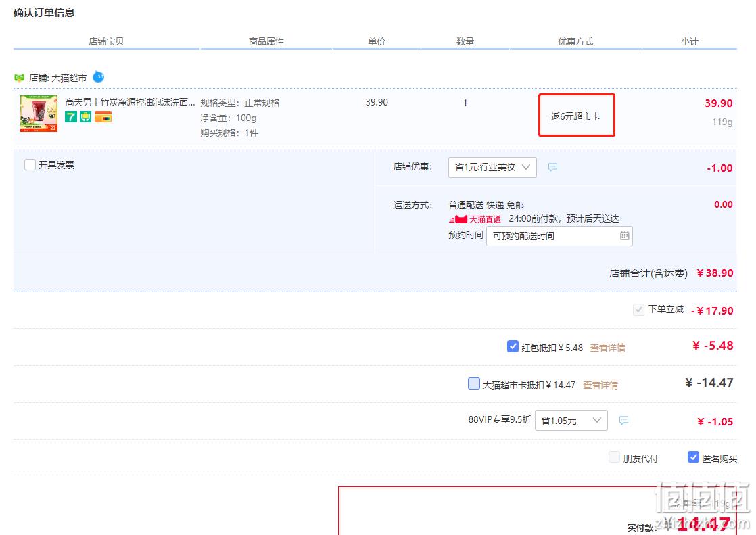
Task: Enable 天猫超市卡抵扣 ¥14.47 checkbox
Action: 474,383
